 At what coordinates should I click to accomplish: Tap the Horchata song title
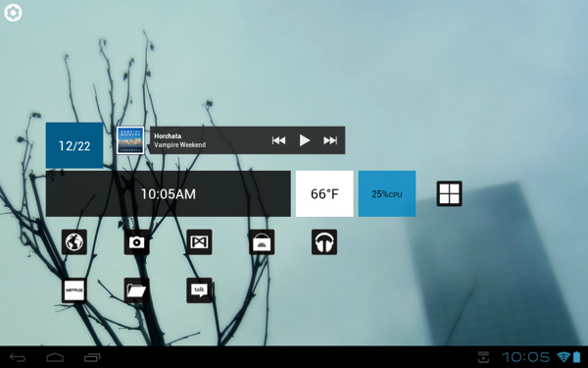168,136
